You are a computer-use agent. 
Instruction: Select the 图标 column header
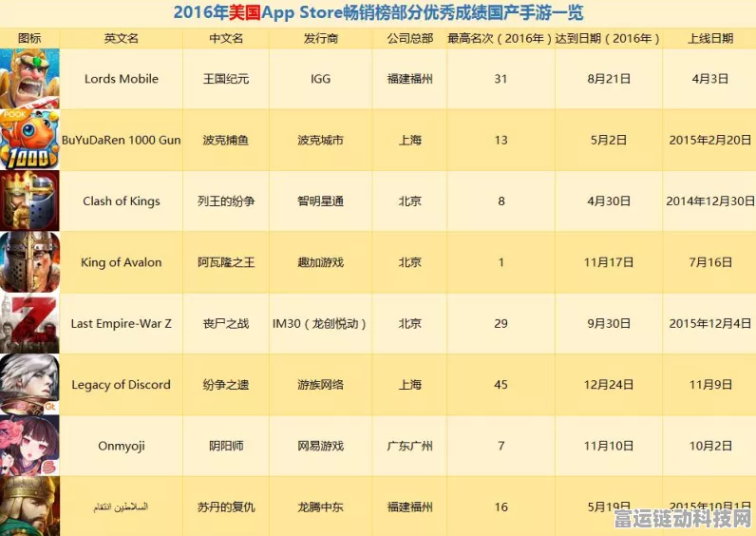coord(29,38)
